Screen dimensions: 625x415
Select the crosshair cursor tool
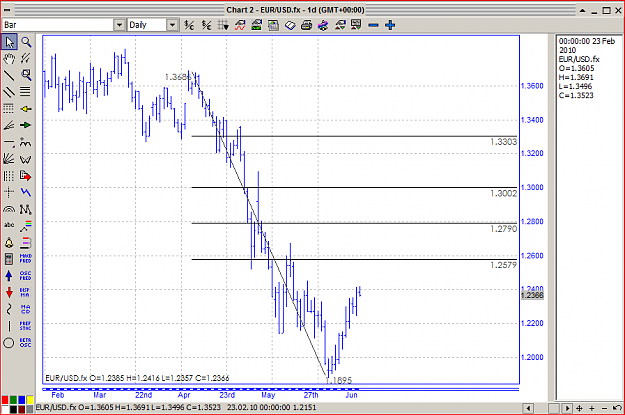(9, 192)
